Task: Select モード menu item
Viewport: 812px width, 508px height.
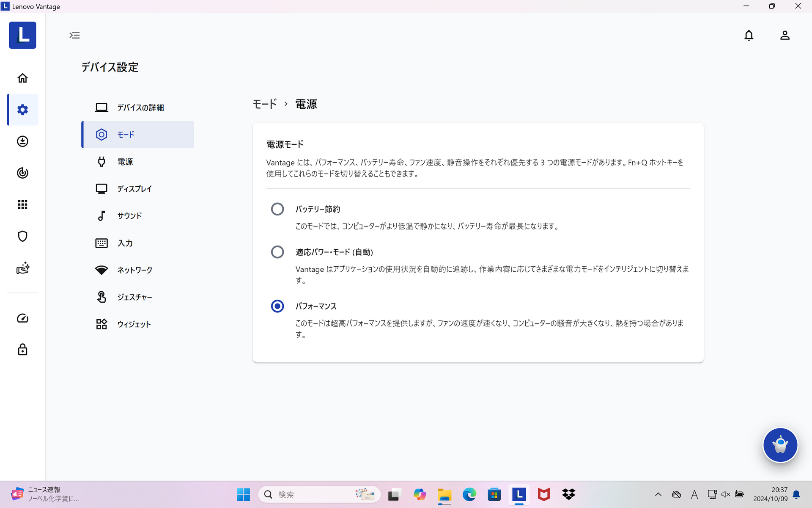Action: [137, 135]
